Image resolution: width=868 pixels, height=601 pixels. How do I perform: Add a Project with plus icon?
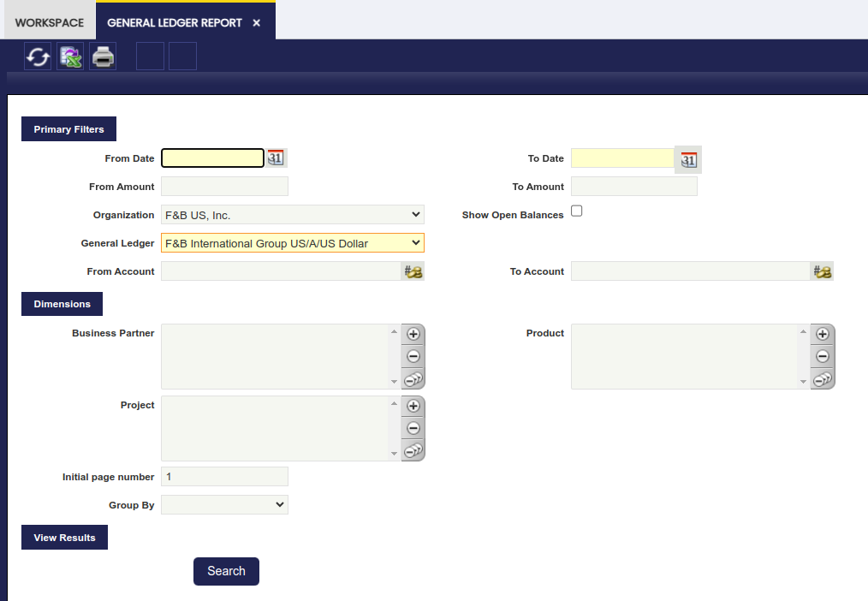[x=413, y=406]
